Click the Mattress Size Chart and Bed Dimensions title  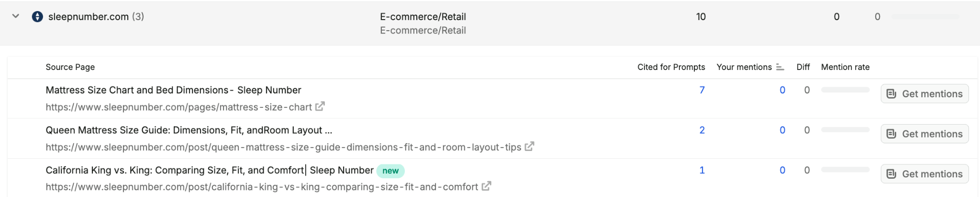173,90
